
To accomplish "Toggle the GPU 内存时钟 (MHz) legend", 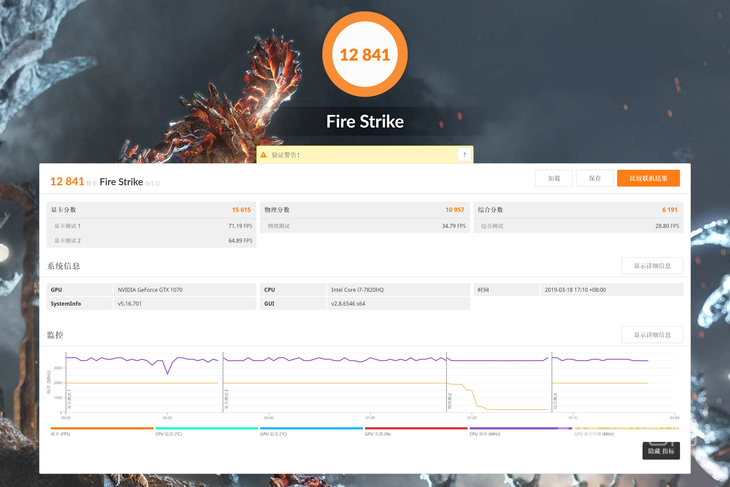I will pos(626,431).
